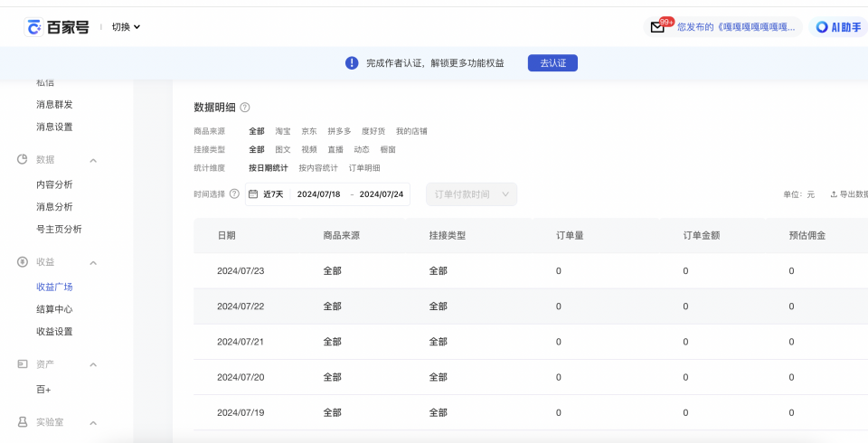Image resolution: width=868 pixels, height=443 pixels.
Task: Click the calendar icon in date picker
Action: tap(253, 193)
